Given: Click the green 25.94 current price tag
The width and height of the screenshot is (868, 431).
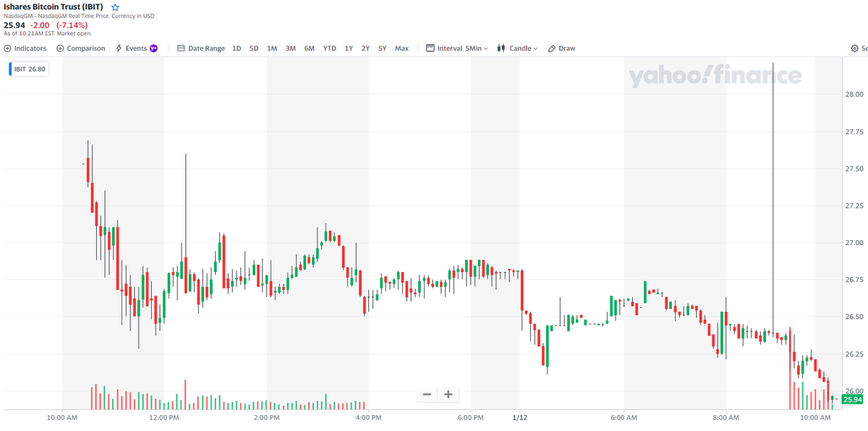Looking at the screenshot, I should 853,399.
